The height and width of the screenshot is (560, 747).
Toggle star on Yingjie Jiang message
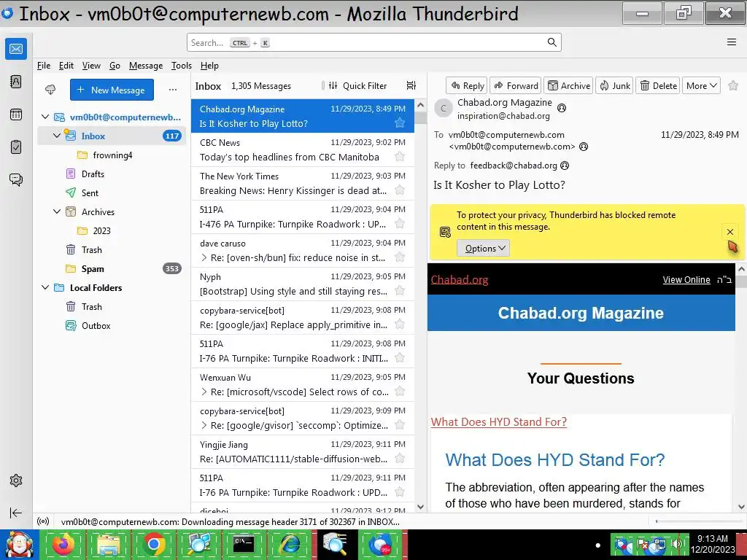tap(400, 458)
